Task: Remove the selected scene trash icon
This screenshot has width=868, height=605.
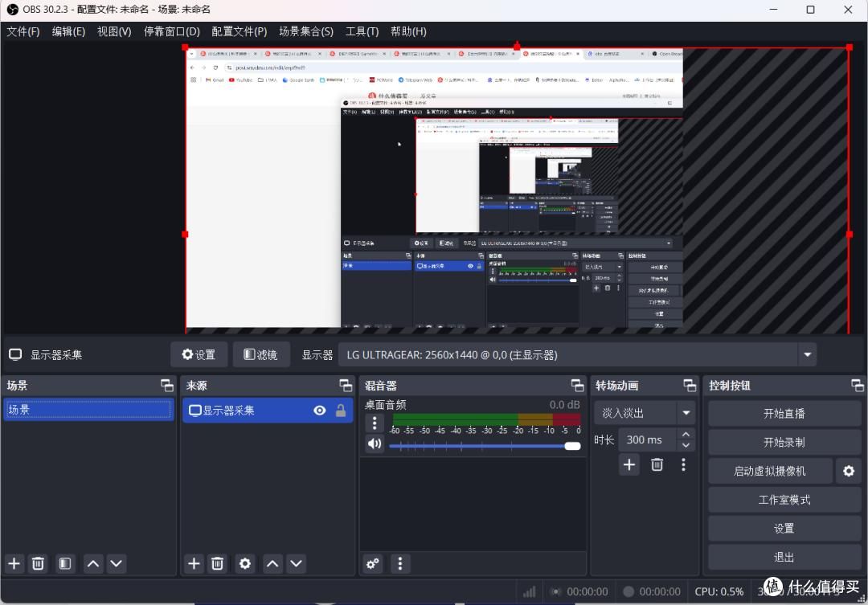Action: [x=38, y=563]
